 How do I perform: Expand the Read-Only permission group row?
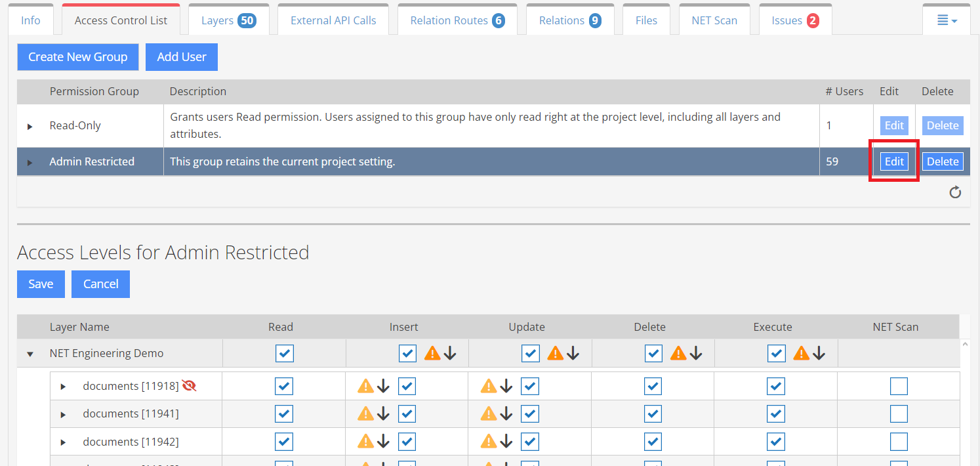pos(30,126)
